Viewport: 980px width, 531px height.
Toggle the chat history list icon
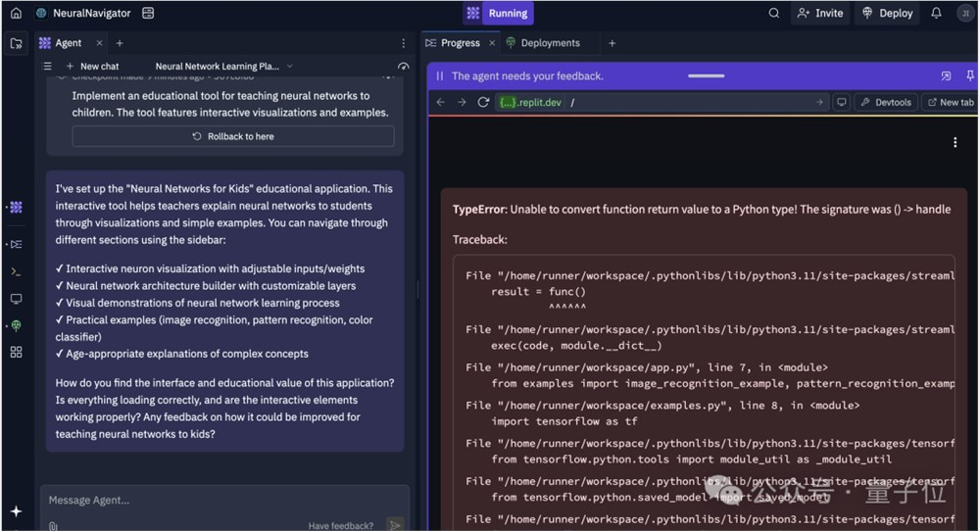[47, 66]
